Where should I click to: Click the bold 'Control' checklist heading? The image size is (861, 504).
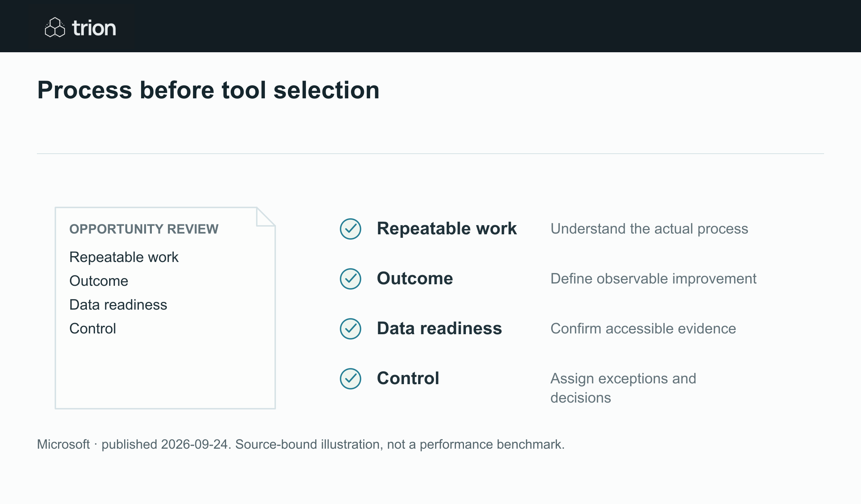408,378
